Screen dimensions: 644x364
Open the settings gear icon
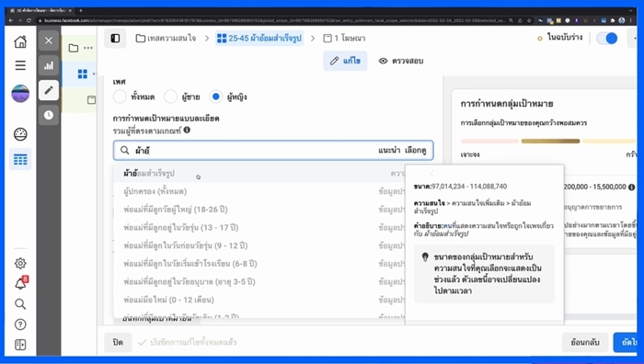click(x=20, y=263)
